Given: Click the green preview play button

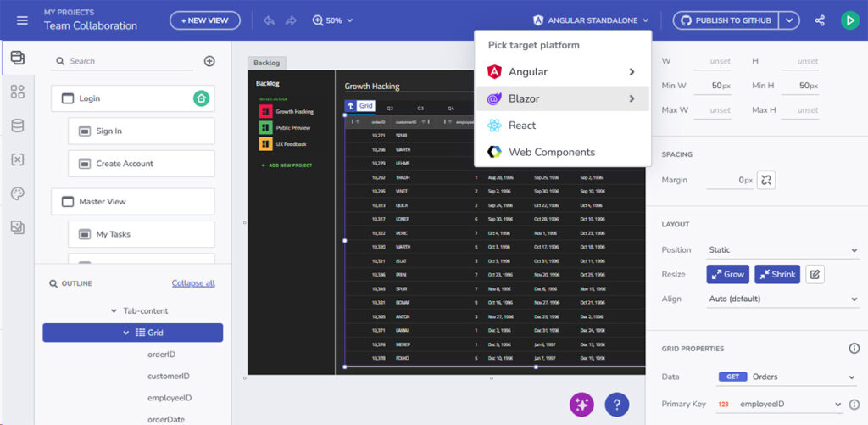Looking at the screenshot, I should (849, 20).
